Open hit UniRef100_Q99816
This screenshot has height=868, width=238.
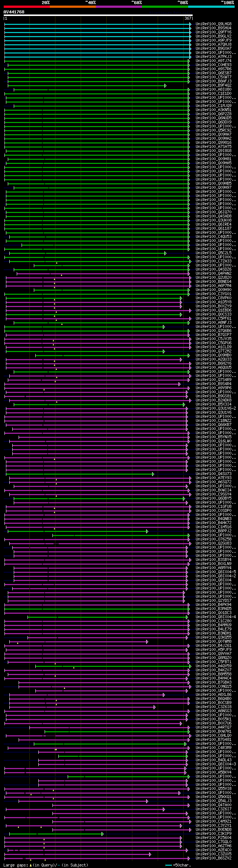coord(213,143)
